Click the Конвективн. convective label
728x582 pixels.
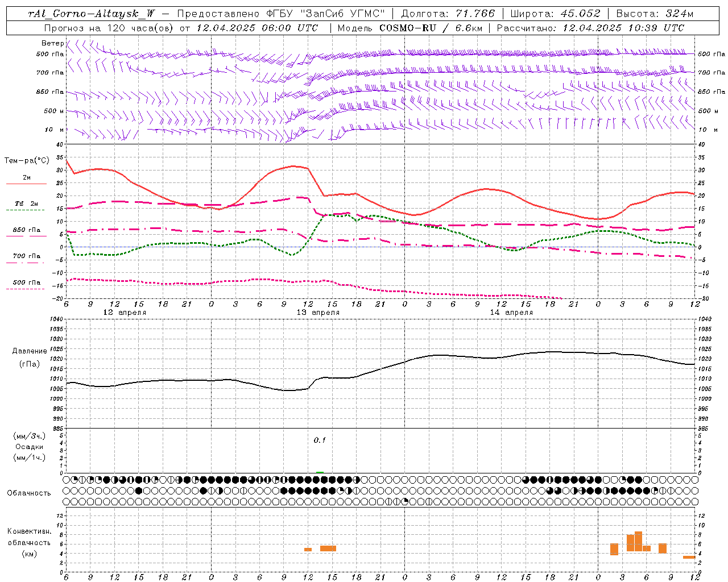point(29,531)
